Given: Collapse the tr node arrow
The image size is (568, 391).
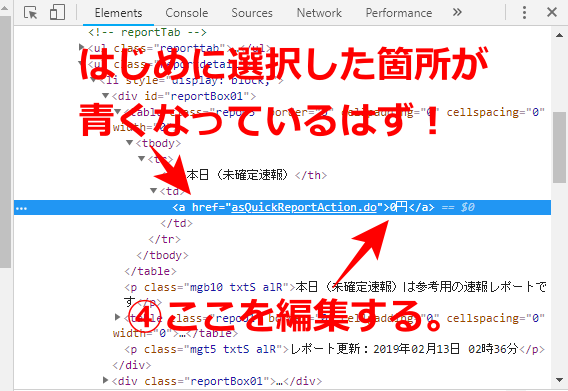Looking at the screenshot, I should coord(142,159).
